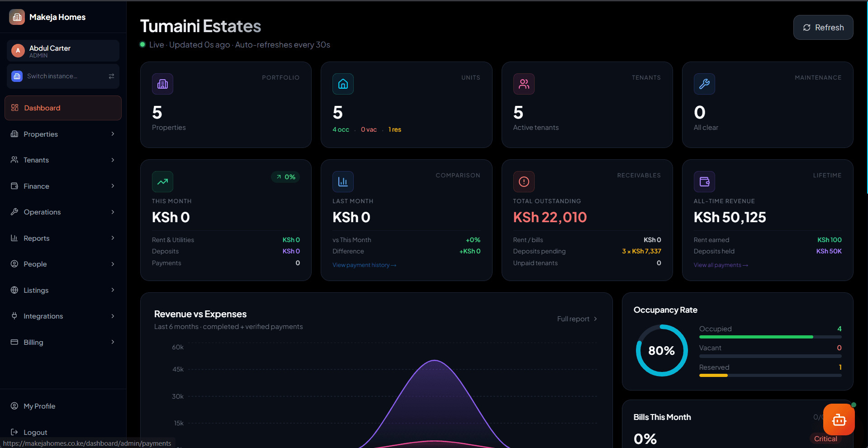Open Full report for Revenue vs Expenses

pyautogui.click(x=577, y=319)
